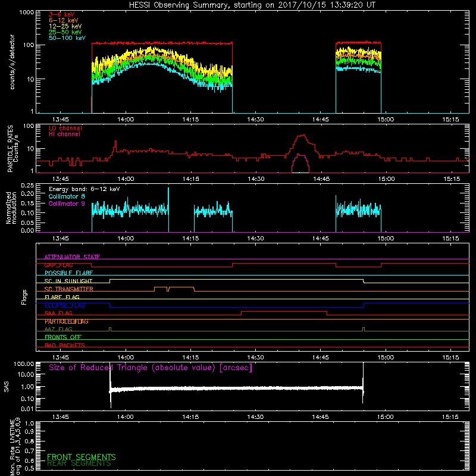Click the LO channel legend label
The width and height of the screenshot is (476, 476).
pos(65,128)
